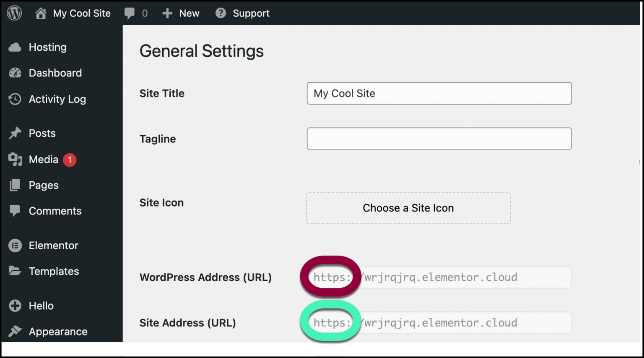Click inside the Site Title field
The height and width of the screenshot is (358, 644).
tap(439, 93)
